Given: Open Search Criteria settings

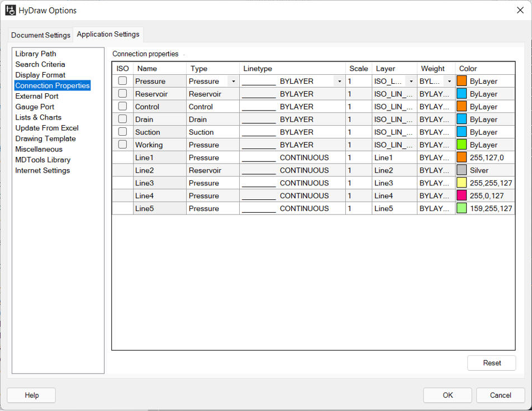Looking at the screenshot, I should click(40, 64).
